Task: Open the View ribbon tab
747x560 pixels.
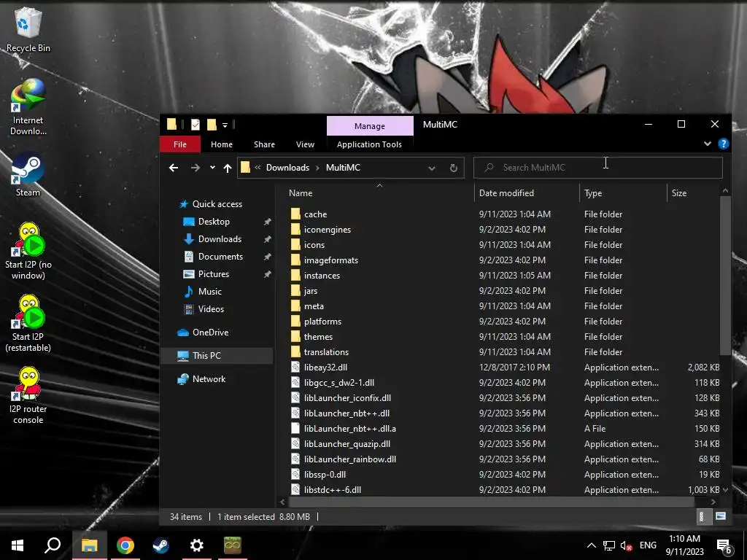Action: tap(305, 144)
